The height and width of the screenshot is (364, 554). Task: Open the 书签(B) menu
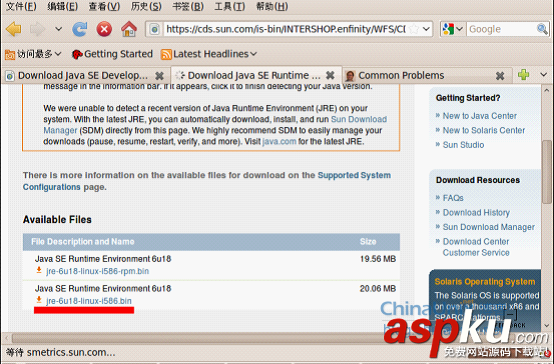pyautogui.click(x=188, y=6)
